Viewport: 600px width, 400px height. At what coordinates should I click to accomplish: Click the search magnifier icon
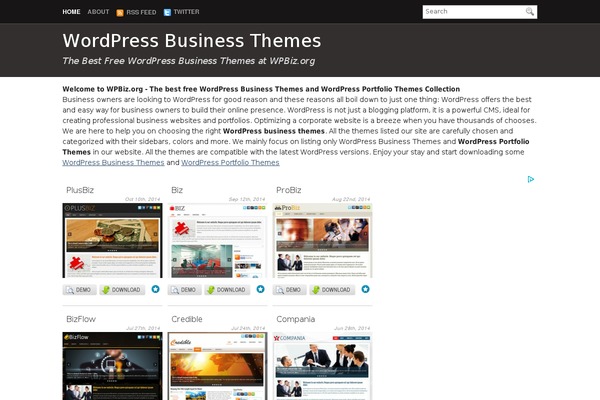(x=530, y=11)
